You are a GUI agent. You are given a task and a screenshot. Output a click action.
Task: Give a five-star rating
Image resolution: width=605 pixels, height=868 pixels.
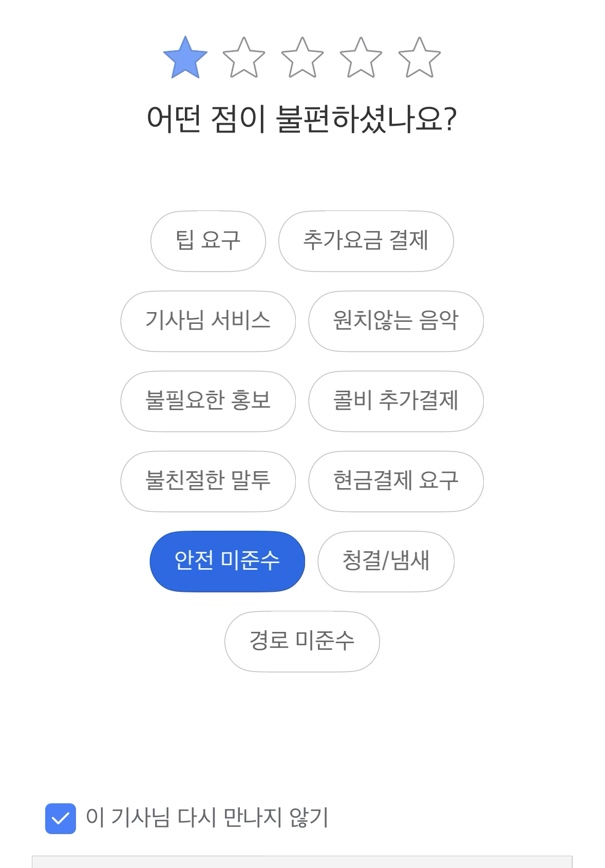420,58
